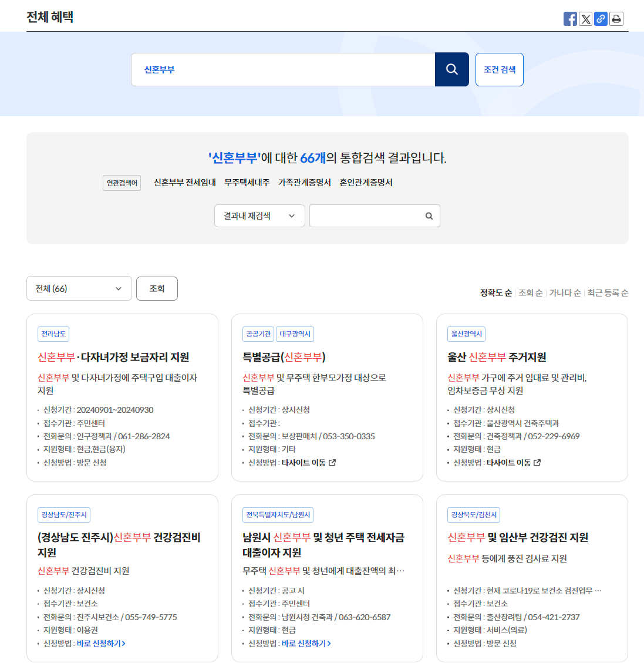The image size is (644, 670).
Task: Click 바로 신청하기 on 남원시 card
Action: tap(306, 644)
